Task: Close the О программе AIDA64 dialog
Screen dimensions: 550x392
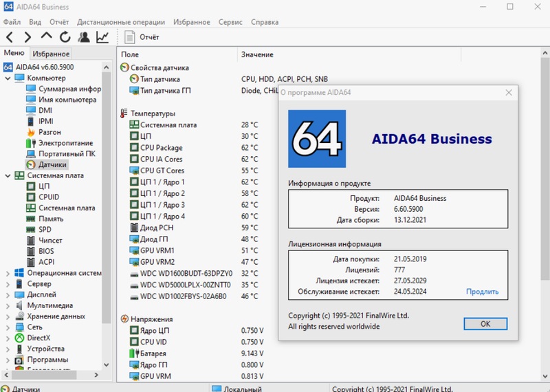Action: pos(509,93)
